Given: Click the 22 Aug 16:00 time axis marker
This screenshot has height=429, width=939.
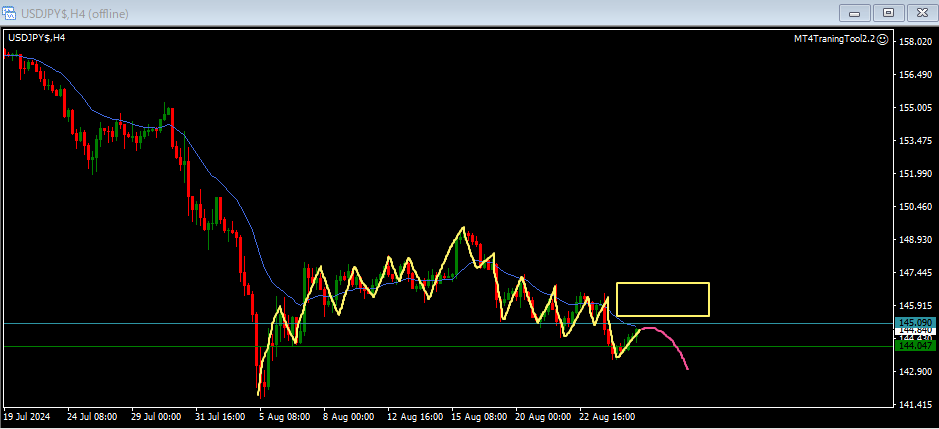Looking at the screenshot, I should coord(606,416).
